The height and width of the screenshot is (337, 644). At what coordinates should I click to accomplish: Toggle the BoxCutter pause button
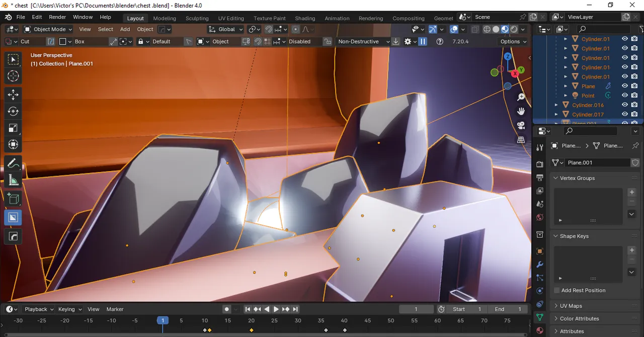(x=423, y=42)
